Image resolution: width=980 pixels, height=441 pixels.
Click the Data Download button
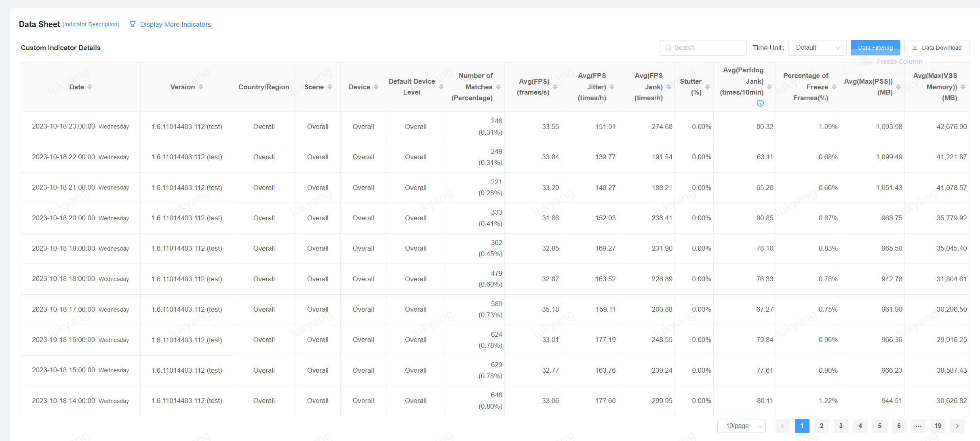point(937,48)
